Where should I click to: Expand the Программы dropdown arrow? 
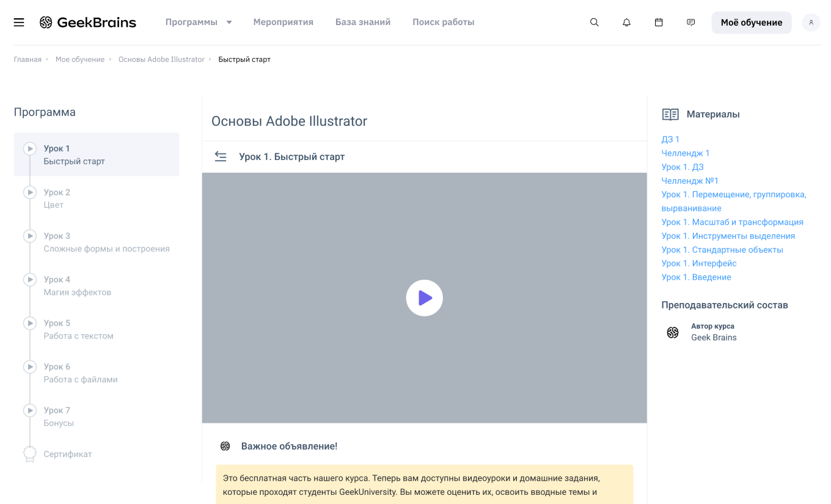click(x=229, y=23)
